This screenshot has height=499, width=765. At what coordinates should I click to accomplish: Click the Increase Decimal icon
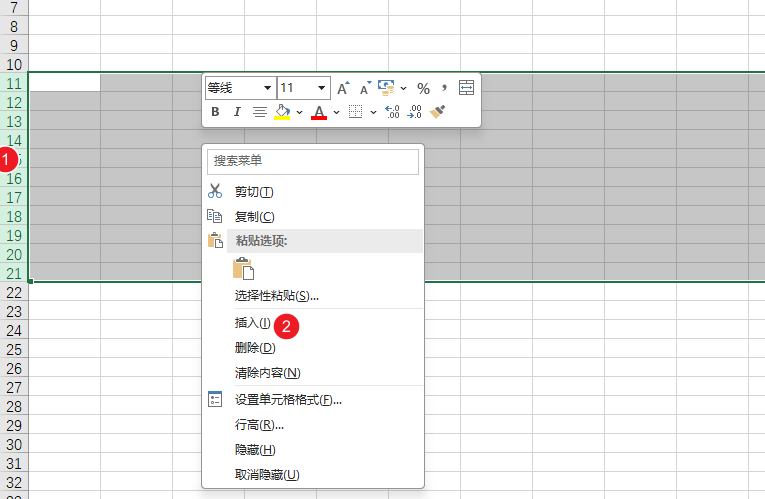tap(392, 112)
